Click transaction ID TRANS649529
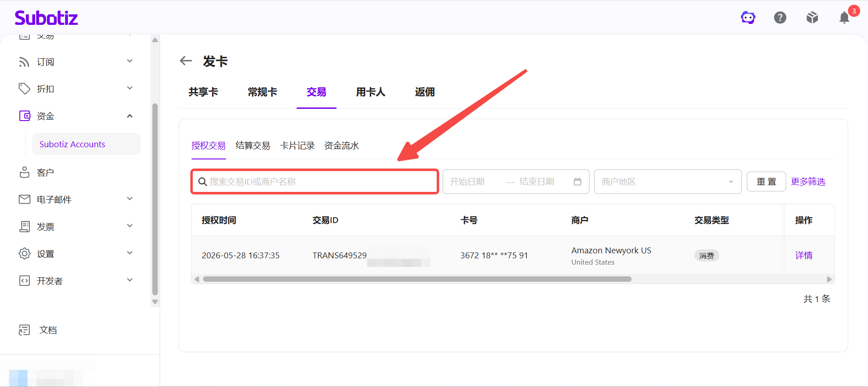868x387 pixels. [340, 256]
